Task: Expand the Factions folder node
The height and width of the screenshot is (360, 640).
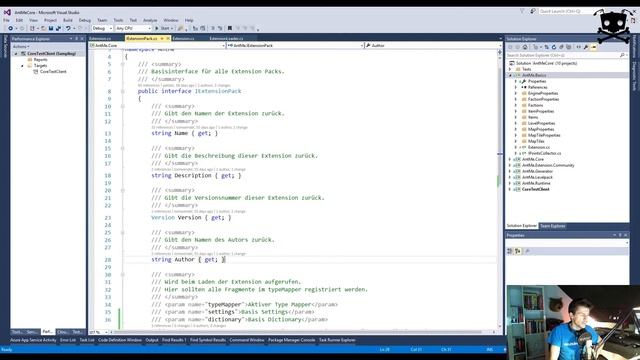Action: pyautogui.click(x=516, y=105)
